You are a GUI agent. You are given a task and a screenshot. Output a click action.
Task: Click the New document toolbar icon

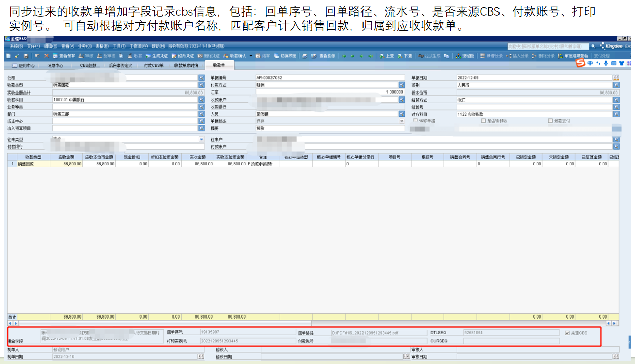[8, 55]
